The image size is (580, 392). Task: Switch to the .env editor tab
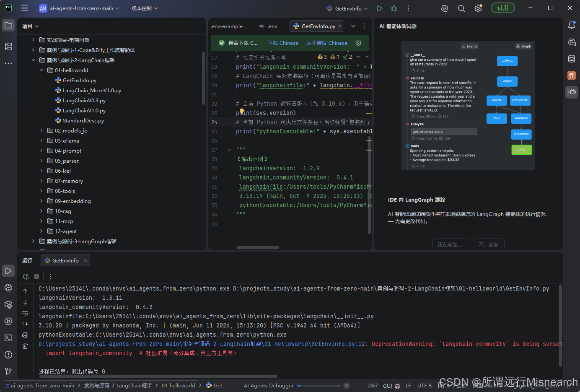point(268,26)
